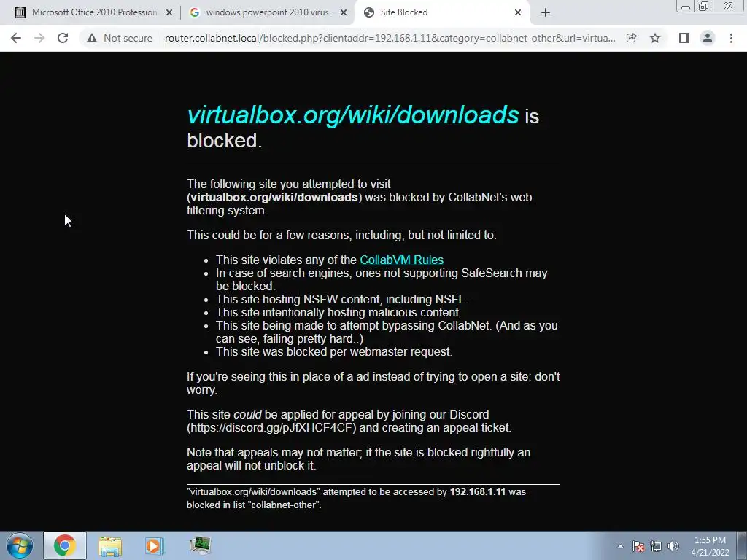Open the Action Center flag icon
This screenshot has width=747, height=560.
tap(638, 547)
